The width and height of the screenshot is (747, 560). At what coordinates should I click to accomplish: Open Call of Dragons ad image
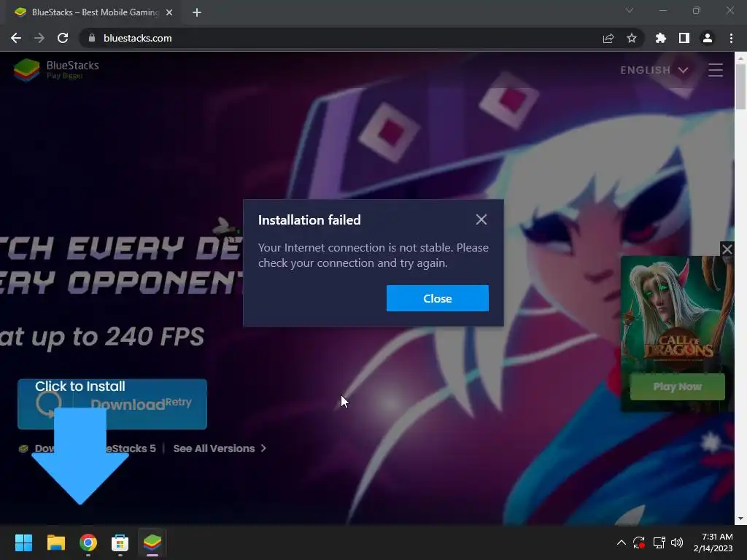[x=678, y=314]
